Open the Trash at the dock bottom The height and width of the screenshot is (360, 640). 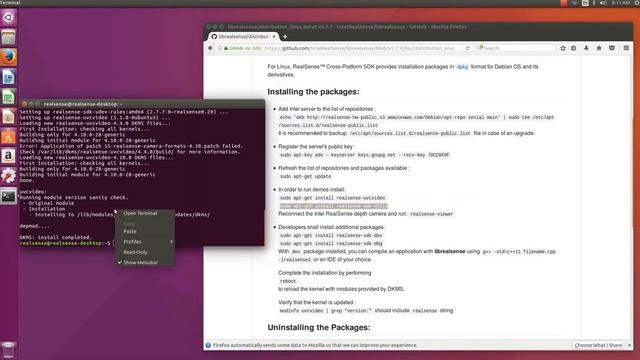pos(9,350)
